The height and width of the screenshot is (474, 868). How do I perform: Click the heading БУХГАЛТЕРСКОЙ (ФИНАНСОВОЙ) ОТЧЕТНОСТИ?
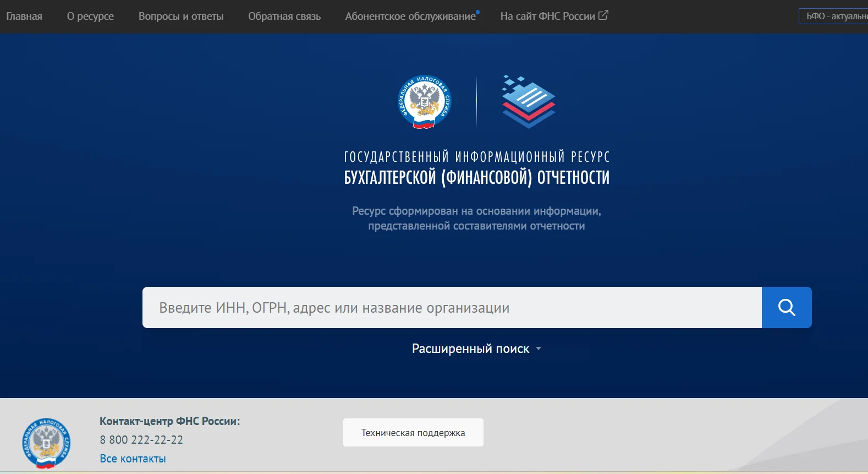point(476,177)
